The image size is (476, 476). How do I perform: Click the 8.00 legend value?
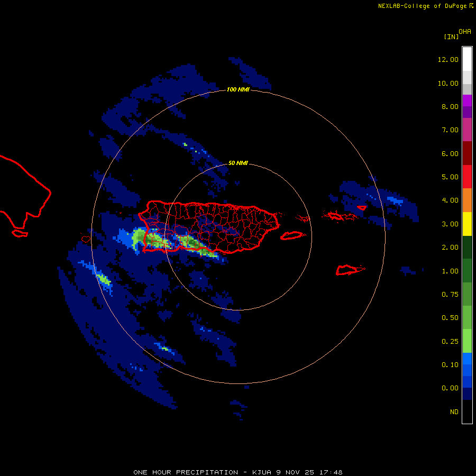coord(450,106)
